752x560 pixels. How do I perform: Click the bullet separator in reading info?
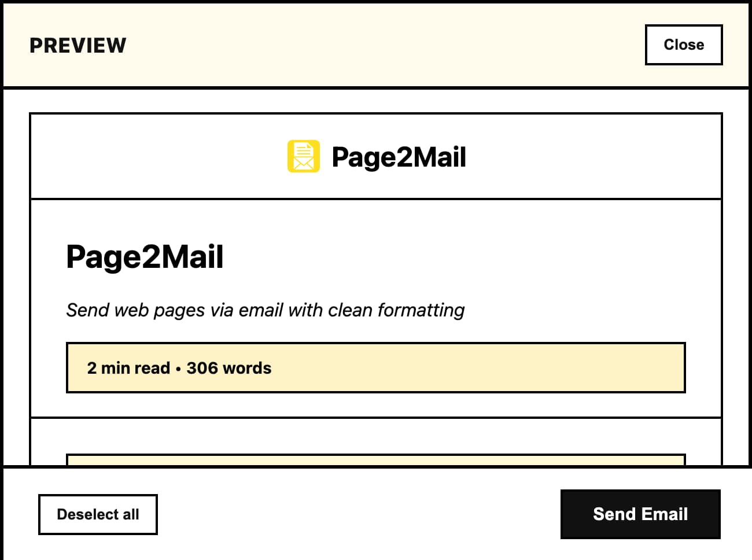[178, 369]
